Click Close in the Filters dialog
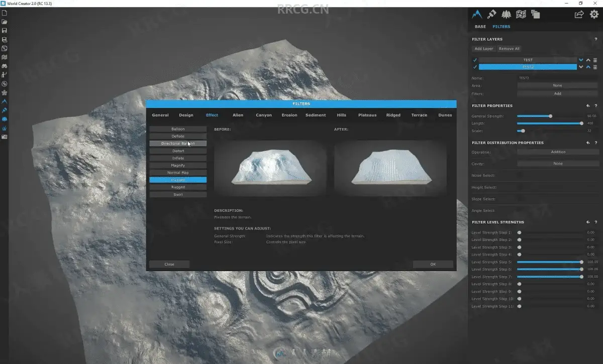Viewport: 603px width, 364px height. [x=169, y=264]
